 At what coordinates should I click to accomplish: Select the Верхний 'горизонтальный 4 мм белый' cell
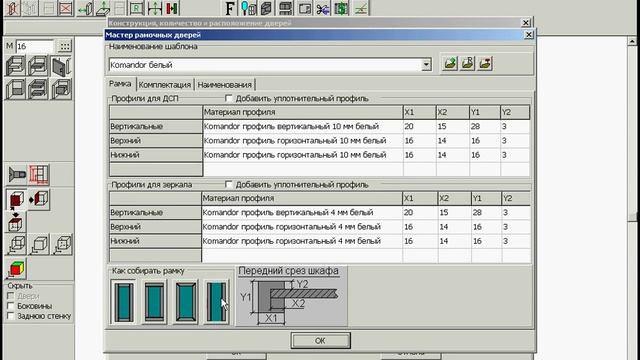(302, 227)
